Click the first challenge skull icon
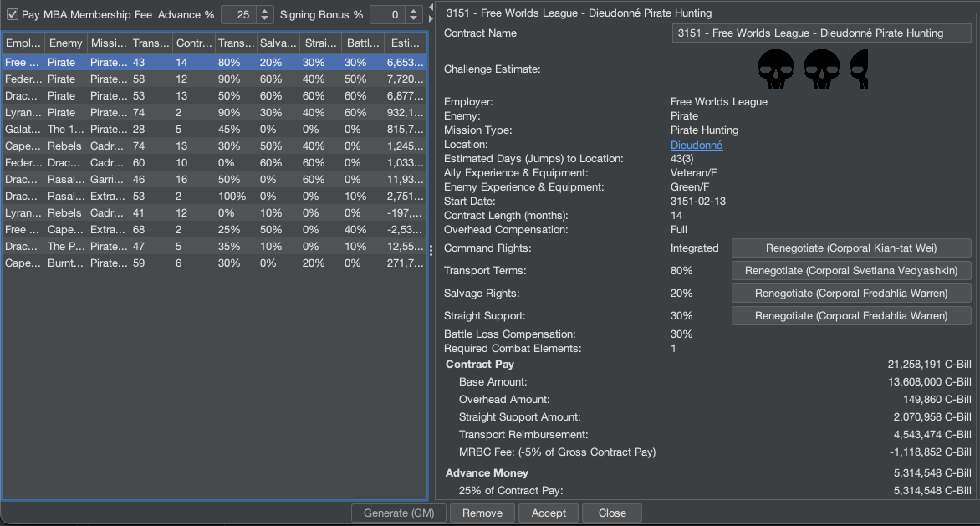The image size is (980, 526). pyautogui.click(x=776, y=69)
